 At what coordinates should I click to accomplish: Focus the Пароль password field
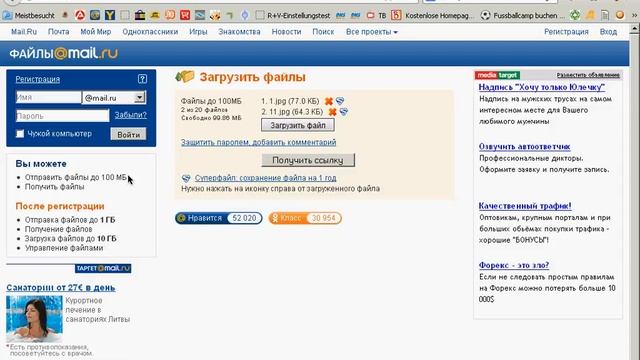click(x=62, y=116)
